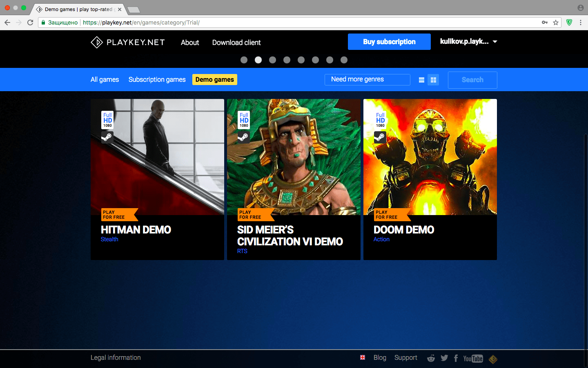Click the Playkey.net logo
This screenshot has height=368, width=588.
128,42
